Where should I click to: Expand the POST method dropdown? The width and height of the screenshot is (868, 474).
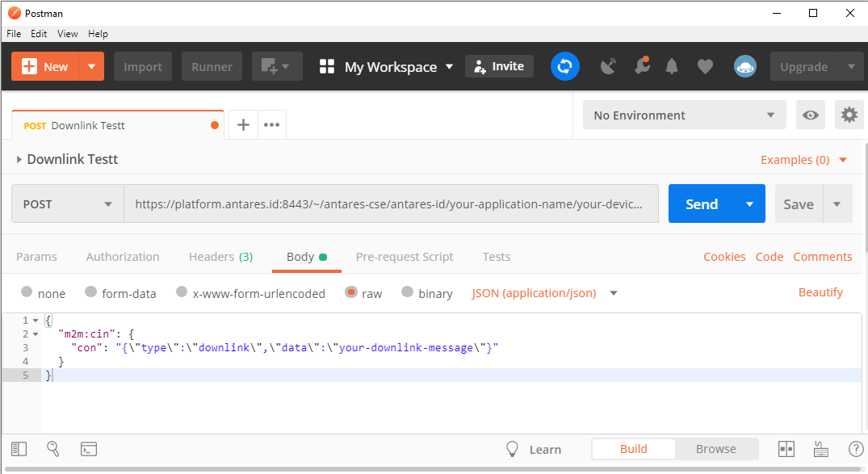68,204
